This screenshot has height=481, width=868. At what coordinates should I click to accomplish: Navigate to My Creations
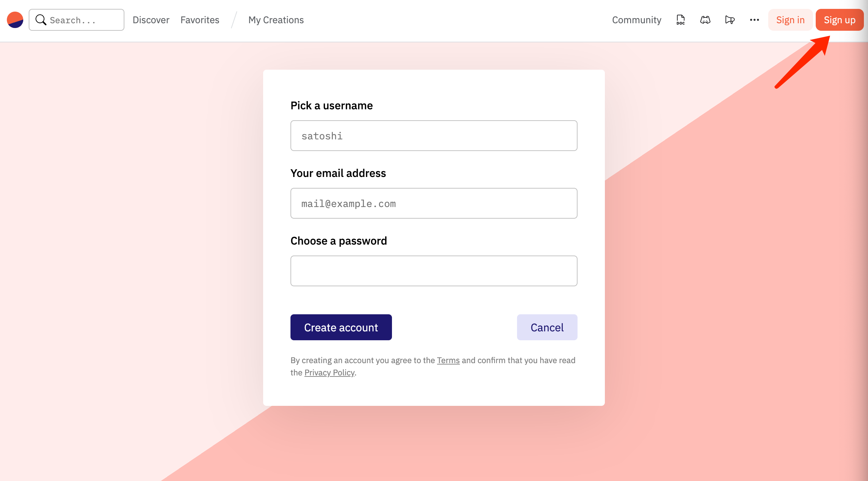(x=276, y=20)
